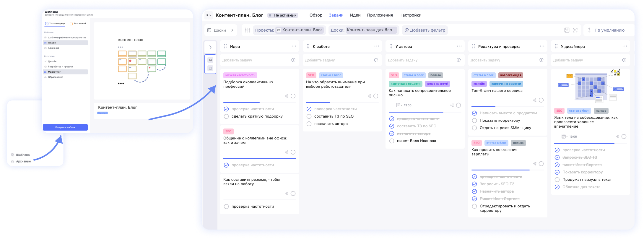644x239 pixels.
Task: Click Добавить фильтр button
Action: point(425,30)
